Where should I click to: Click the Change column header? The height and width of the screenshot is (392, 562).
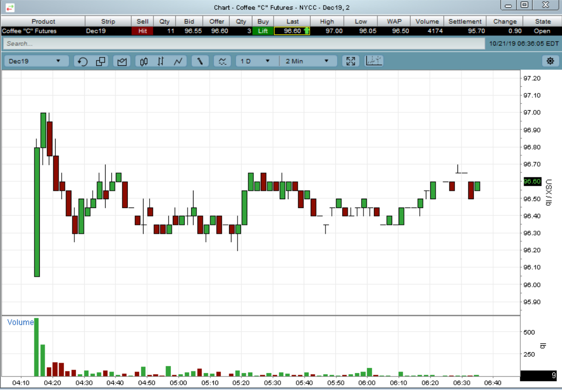pyautogui.click(x=505, y=21)
